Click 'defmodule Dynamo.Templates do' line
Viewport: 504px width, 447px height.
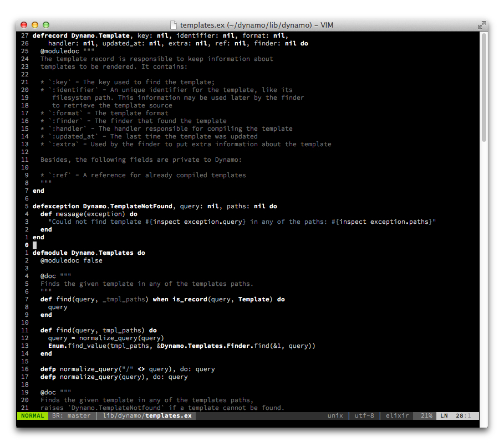(x=89, y=253)
